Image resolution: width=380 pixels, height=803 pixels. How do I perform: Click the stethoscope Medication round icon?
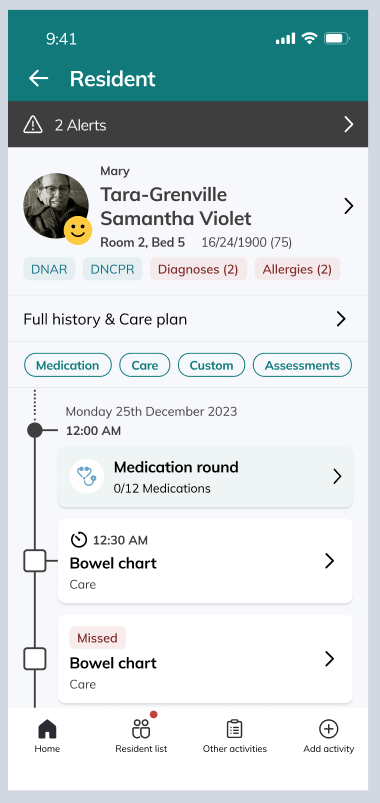[x=87, y=476]
